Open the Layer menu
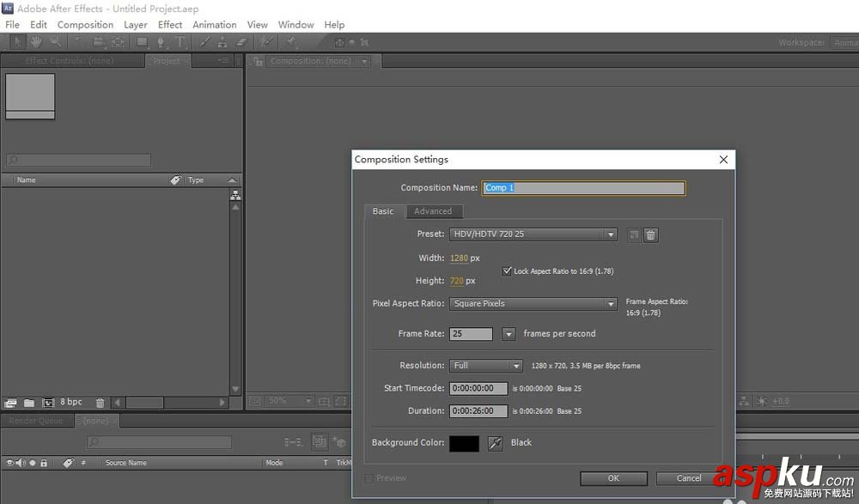This screenshot has height=504, width=859. (136, 25)
